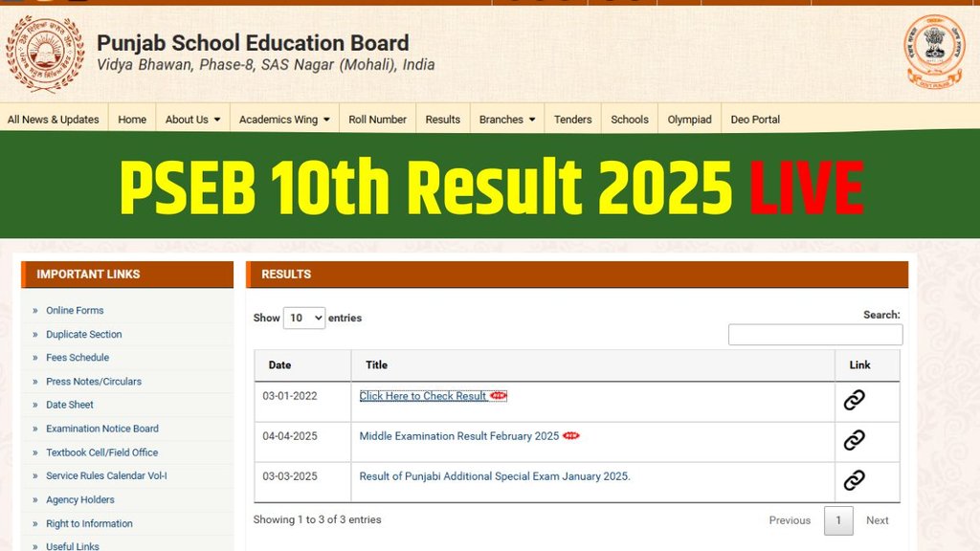The height and width of the screenshot is (551, 980).
Task: Click the Vidya Bhawan address subtitle
Action: click(266, 65)
